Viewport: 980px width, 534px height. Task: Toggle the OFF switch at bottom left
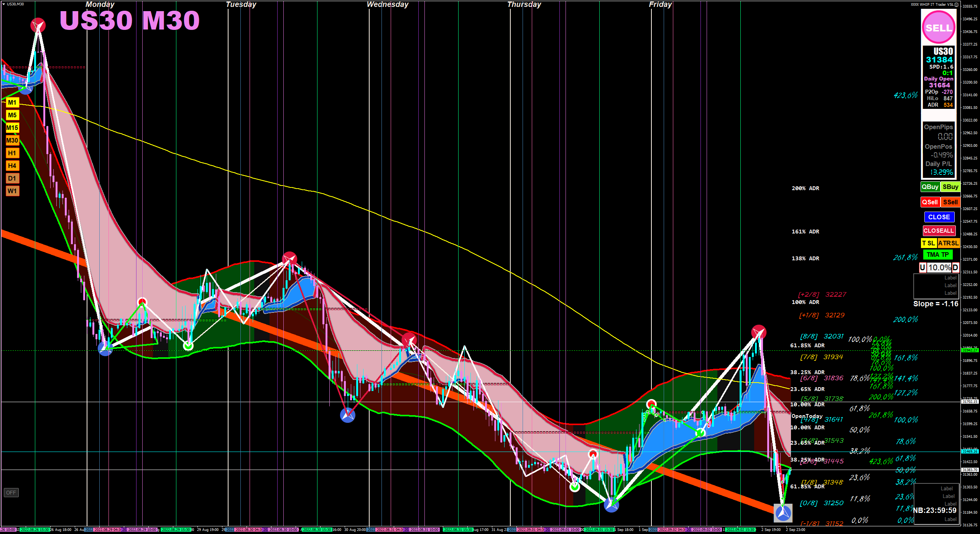click(x=11, y=493)
